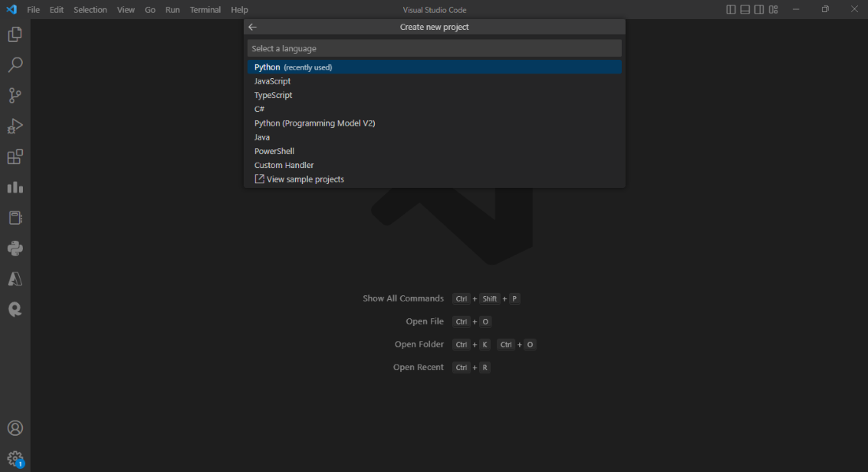Choose C# from language list
Viewport: 868px width, 472px height.
point(435,109)
